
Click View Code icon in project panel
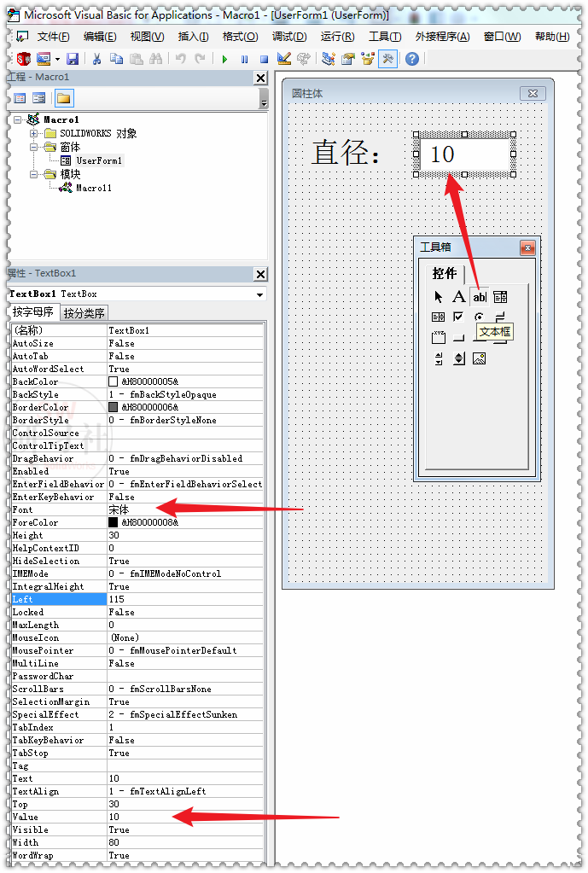click(x=20, y=98)
